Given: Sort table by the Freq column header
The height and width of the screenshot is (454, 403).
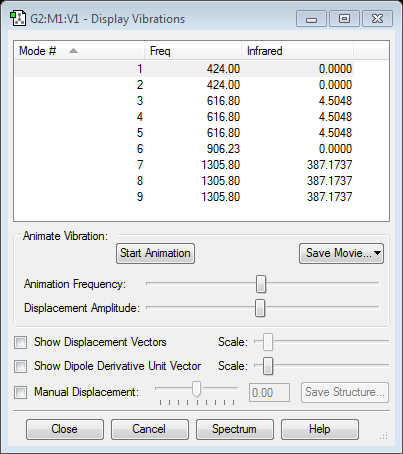Looking at the screenshot, I should point(193,51).
